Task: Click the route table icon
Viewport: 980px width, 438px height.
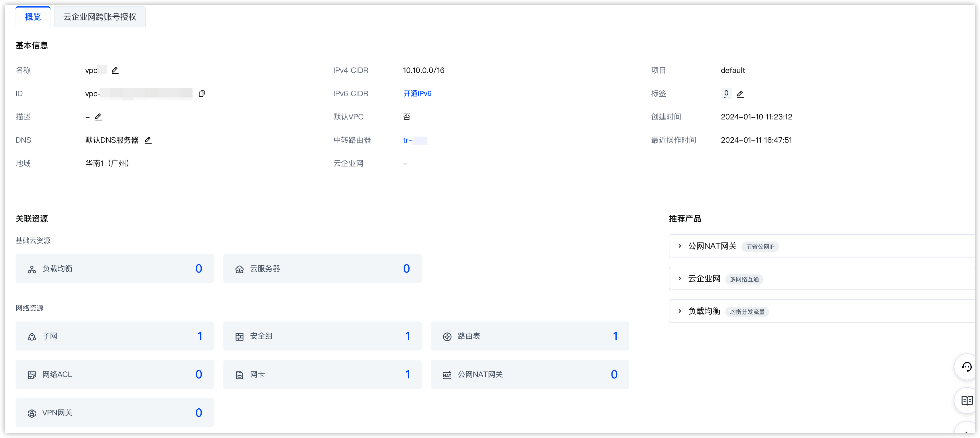Action: (447, 337)
